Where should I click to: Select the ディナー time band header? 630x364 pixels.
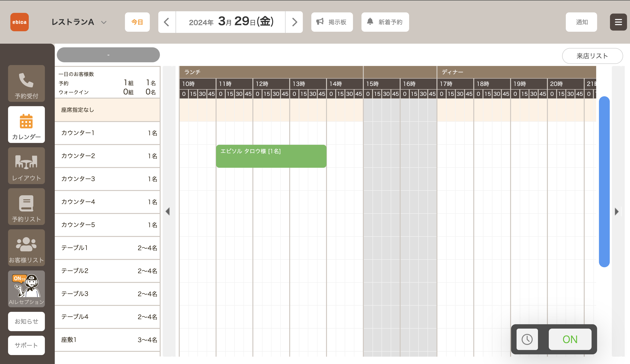517,72
